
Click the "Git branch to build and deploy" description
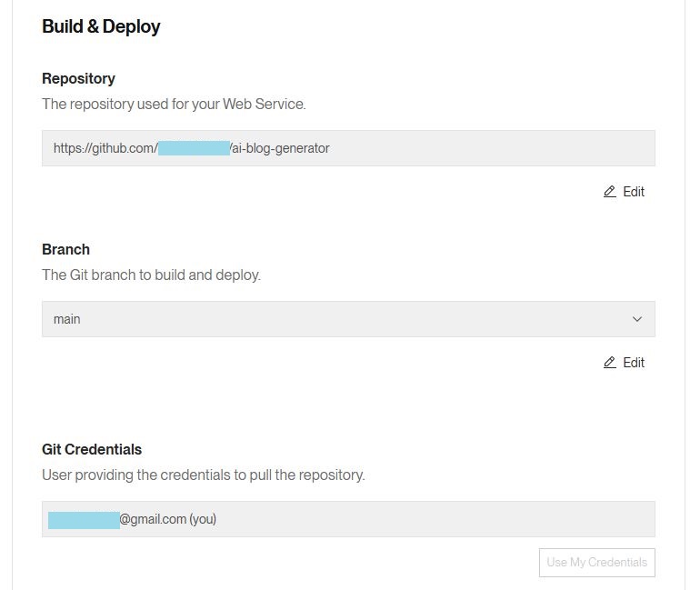[x=151, y=275]
